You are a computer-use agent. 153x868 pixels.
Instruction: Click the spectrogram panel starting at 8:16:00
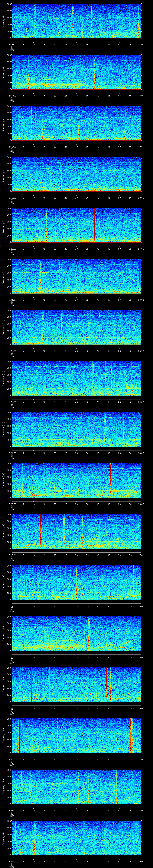[77, 21]
